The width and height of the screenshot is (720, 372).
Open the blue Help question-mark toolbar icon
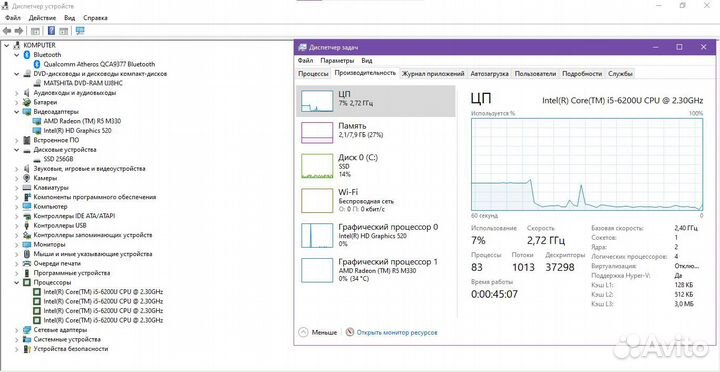(51, 31)
